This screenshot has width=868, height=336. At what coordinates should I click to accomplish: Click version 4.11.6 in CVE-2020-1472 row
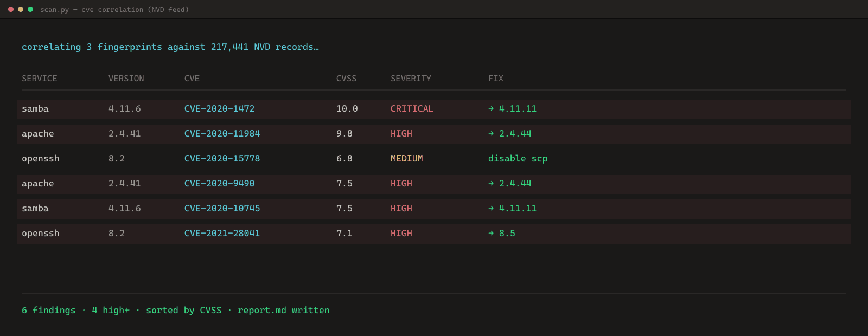pos(125,109)
